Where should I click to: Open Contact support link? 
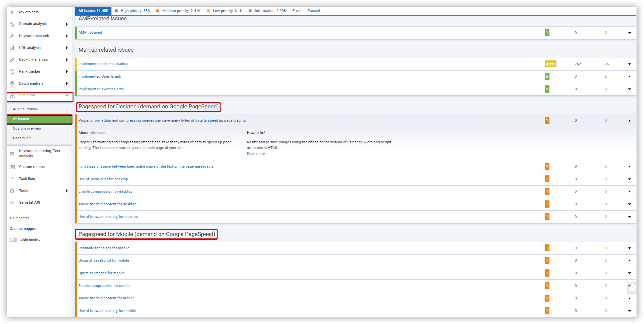click(x=23, y=229)
